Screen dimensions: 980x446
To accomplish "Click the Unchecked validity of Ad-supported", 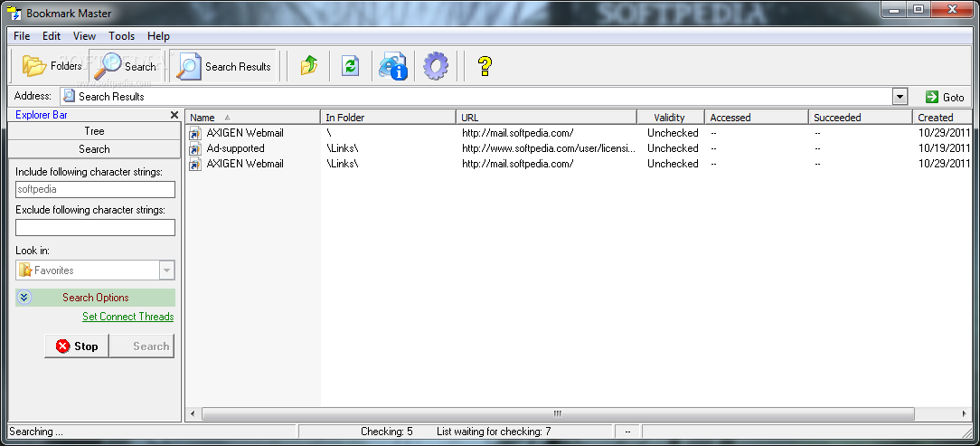I will tap(673, 148).
